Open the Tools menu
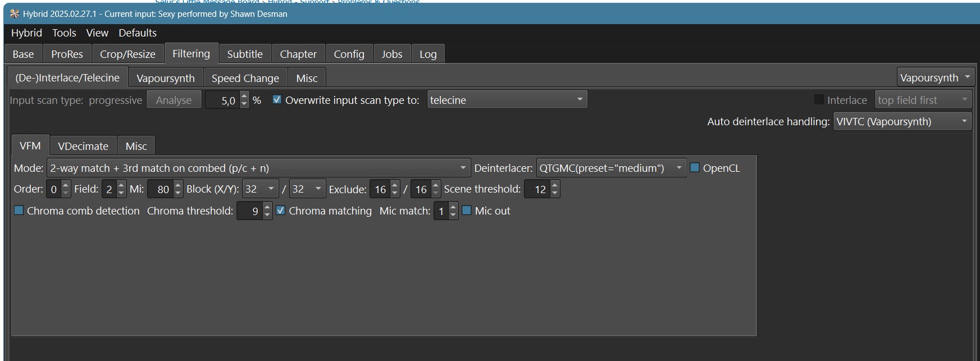 (x=64, y=33)
